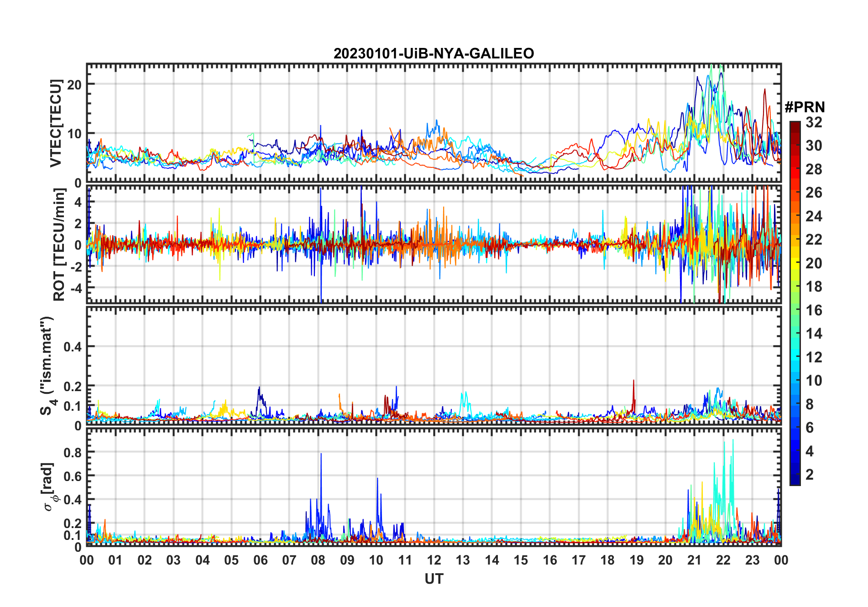Click the plot title 20230101-UiB-NYA-GALILEO
This screenshot has height=607, width=868.
click(x=434, y=53)
